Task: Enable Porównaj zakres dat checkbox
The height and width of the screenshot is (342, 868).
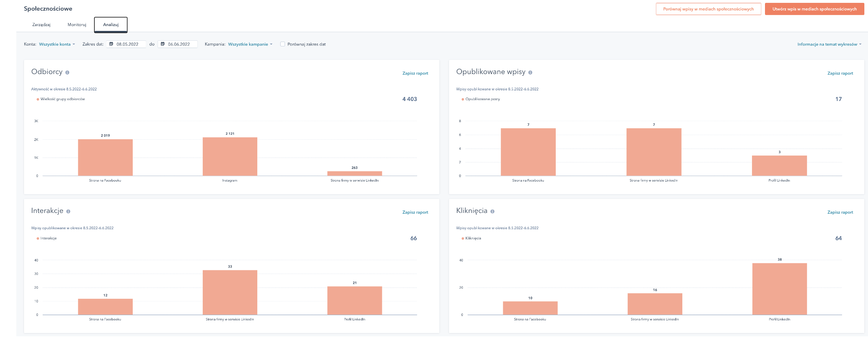Action: click(x=283, y=44)
